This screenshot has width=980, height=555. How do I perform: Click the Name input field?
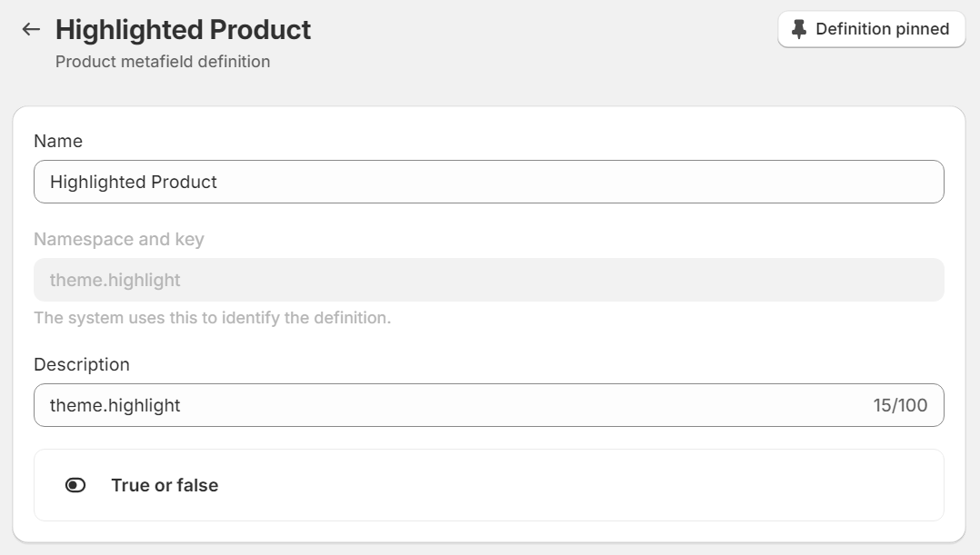tap(489, 182)
